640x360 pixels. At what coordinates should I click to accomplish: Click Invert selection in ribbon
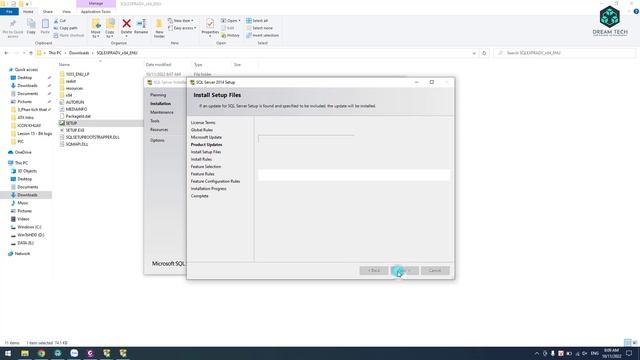(x=262, y=36)
